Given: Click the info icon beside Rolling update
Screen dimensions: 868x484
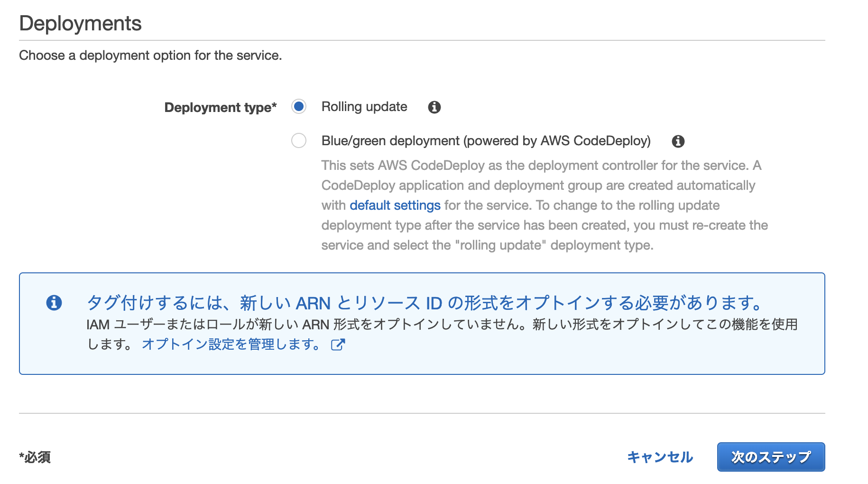Looking at the screenshot, I should tap(434, 107).
